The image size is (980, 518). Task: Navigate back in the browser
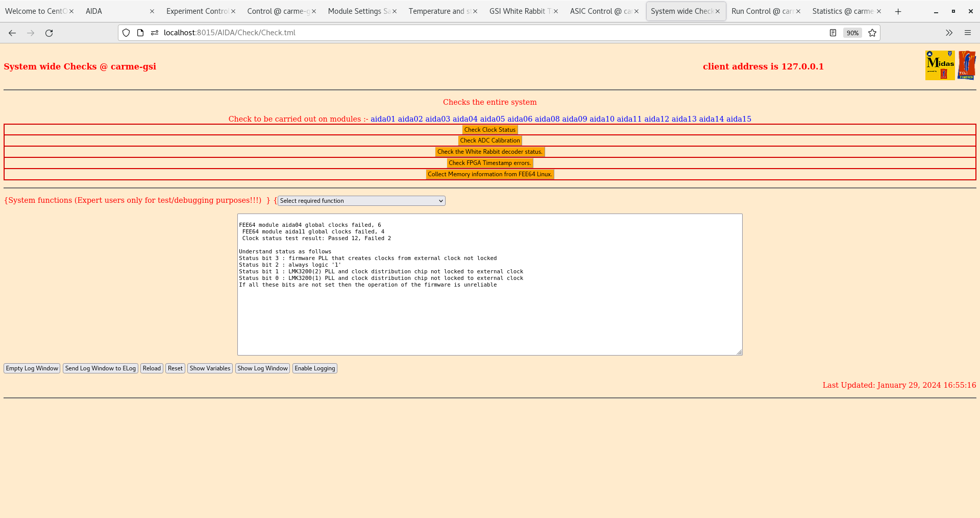point(12,33)
